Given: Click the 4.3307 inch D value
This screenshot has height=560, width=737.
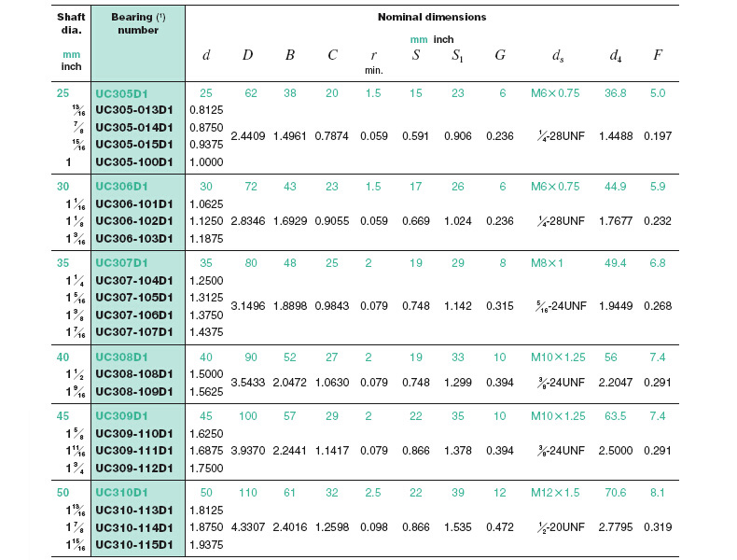Looking at the screenshot, I should (x=248, y=527).
